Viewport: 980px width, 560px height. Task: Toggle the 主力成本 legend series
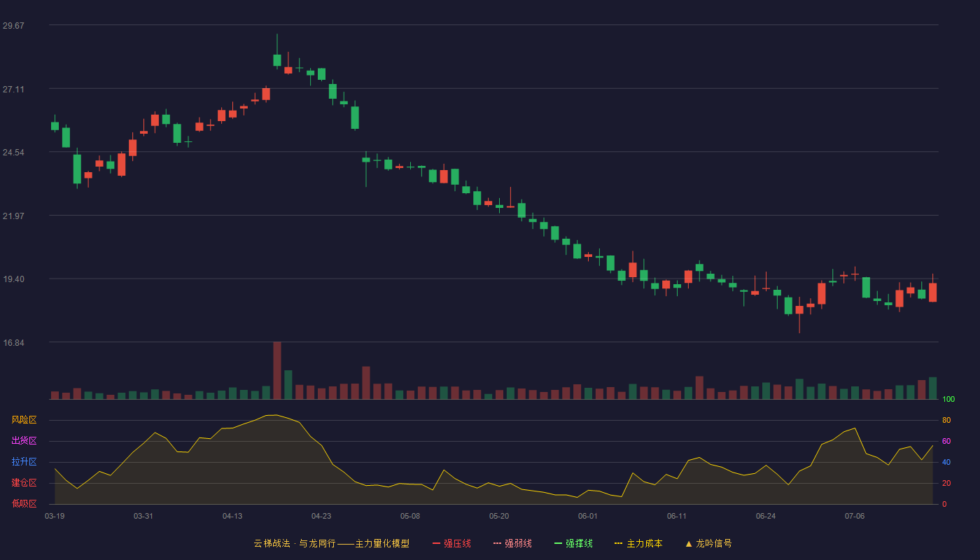click(x=638, y=543)
